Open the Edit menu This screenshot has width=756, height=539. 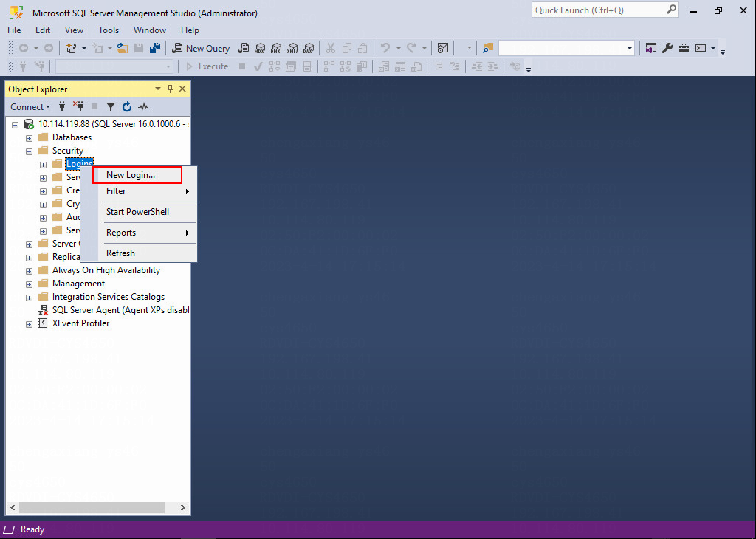(43, 30)
